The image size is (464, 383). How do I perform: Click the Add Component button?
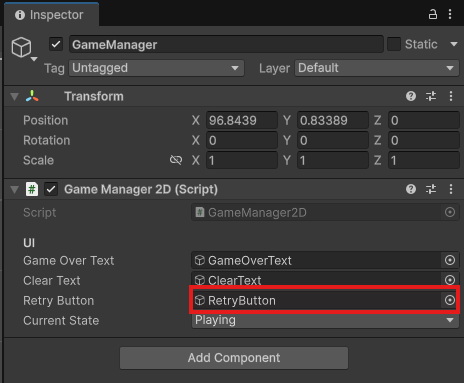click(234, 358)
